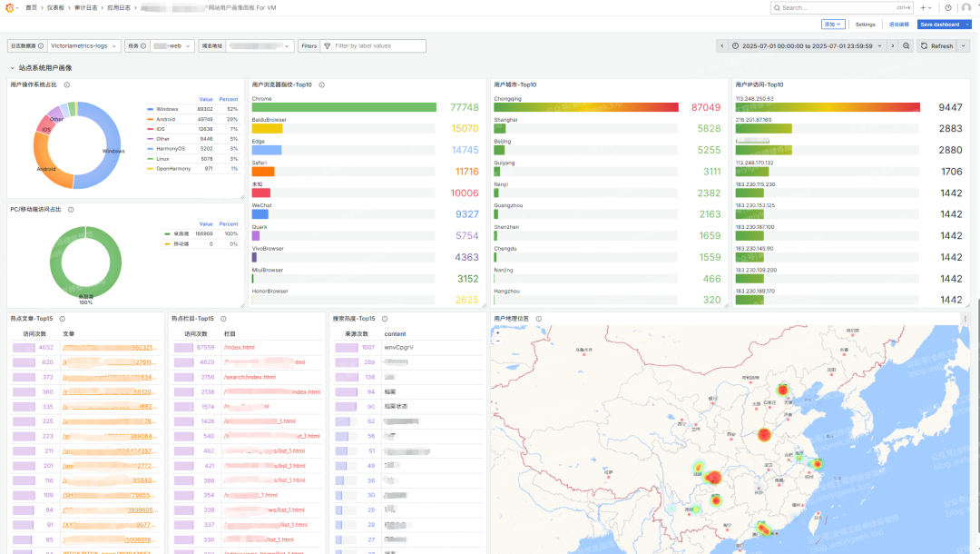Open the 用户地理位置 panel three-dot menu

(x=965, y=318)
